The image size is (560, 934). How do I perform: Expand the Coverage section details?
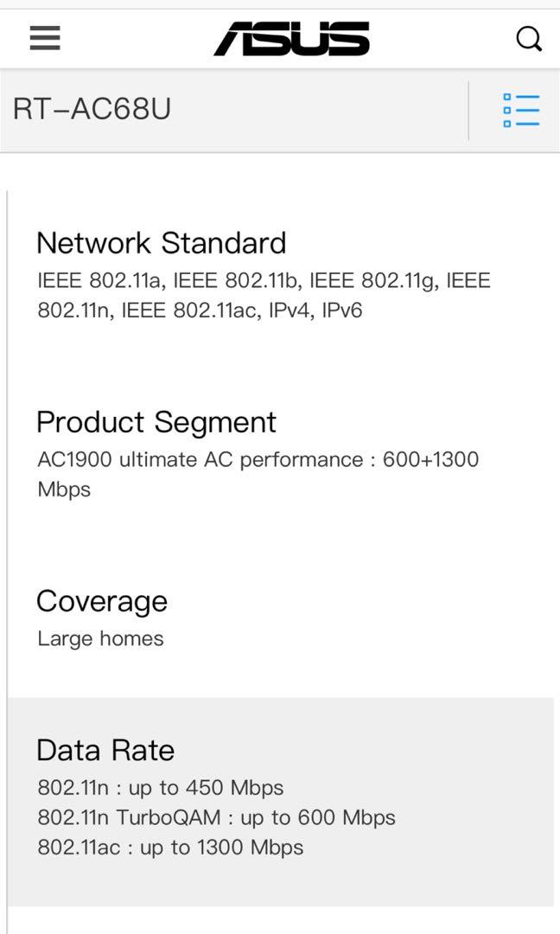click(101, 601)
